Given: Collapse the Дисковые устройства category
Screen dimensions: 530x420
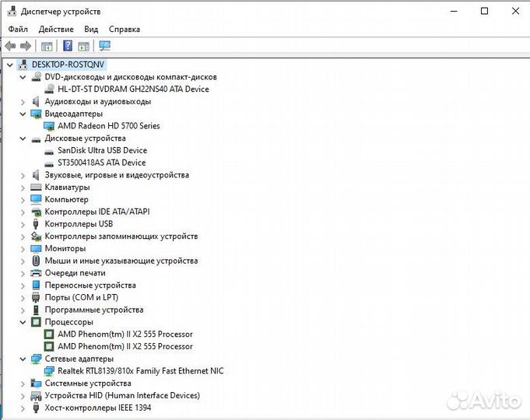Looking at the screenshot, I should (x=23, y=138).
